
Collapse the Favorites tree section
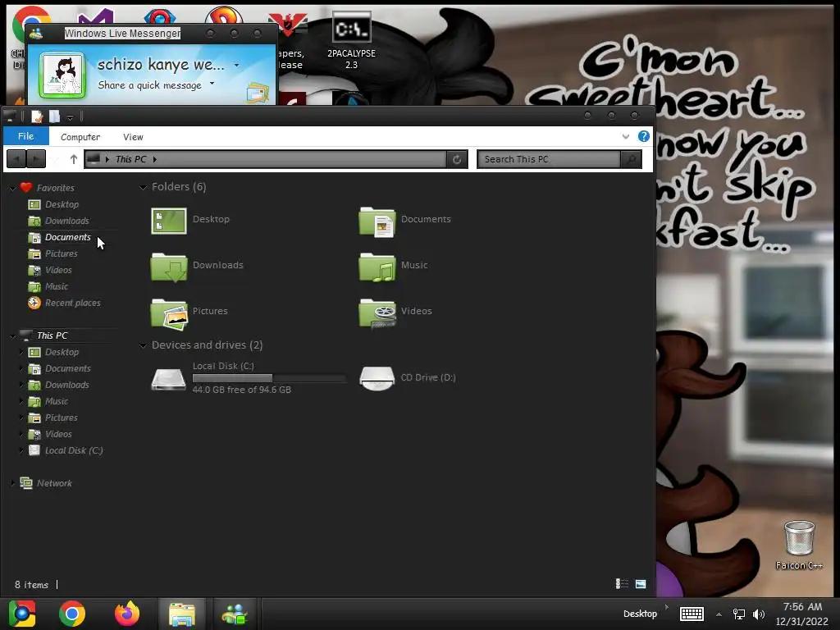click(x=13, y=188)
